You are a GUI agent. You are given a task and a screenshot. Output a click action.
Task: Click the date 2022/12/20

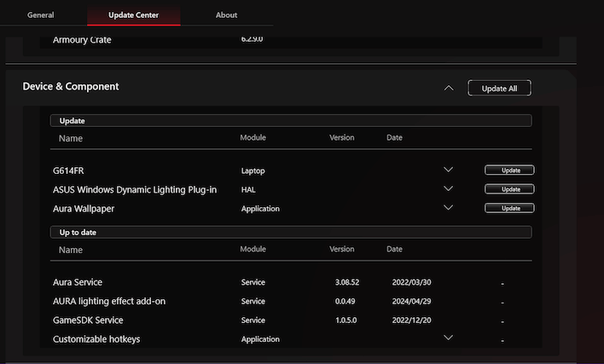tap(411, 321)
